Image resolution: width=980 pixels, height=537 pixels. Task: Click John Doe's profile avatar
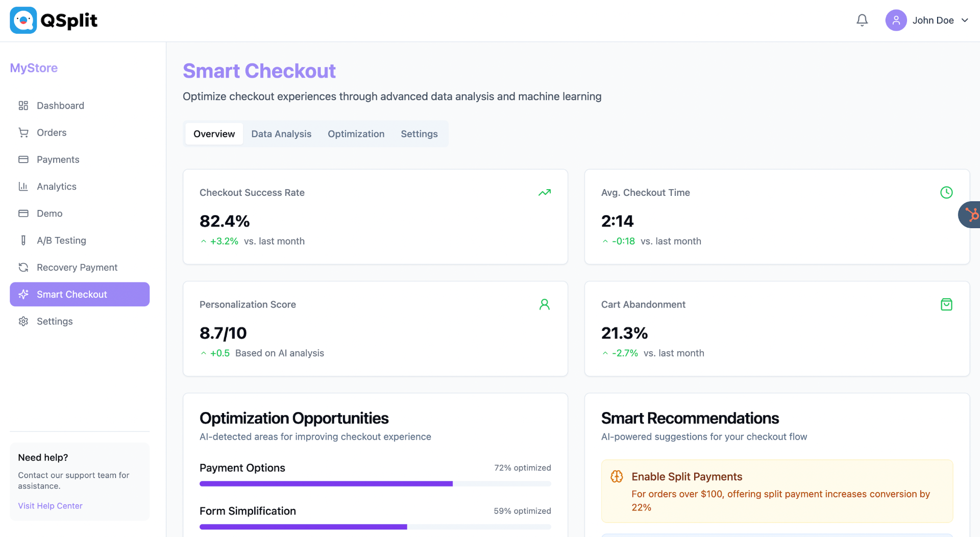tap(896, 20)
